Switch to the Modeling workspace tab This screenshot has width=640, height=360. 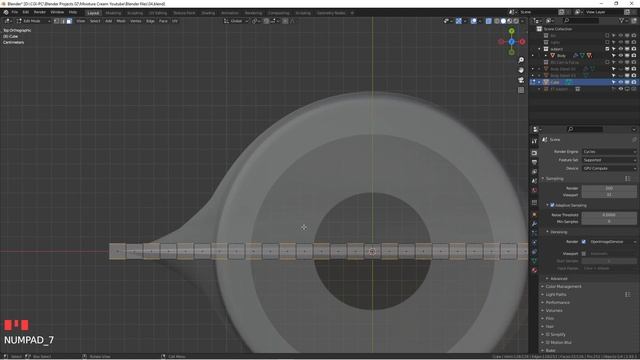tap(113, 13)
